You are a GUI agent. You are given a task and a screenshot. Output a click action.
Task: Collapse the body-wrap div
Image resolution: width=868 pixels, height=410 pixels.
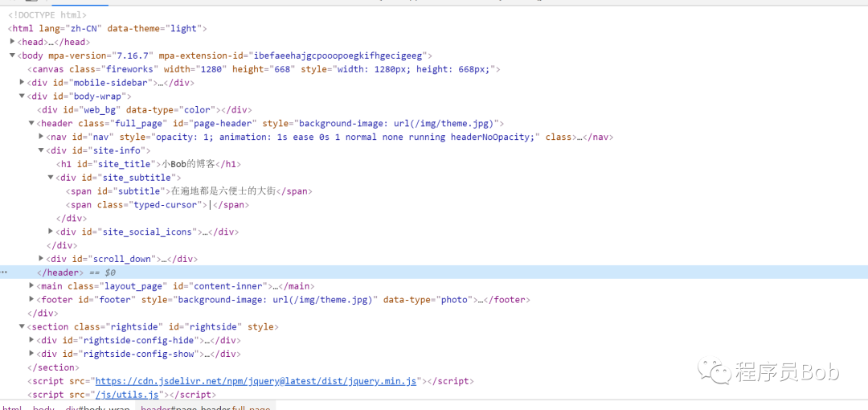point(23,96)
